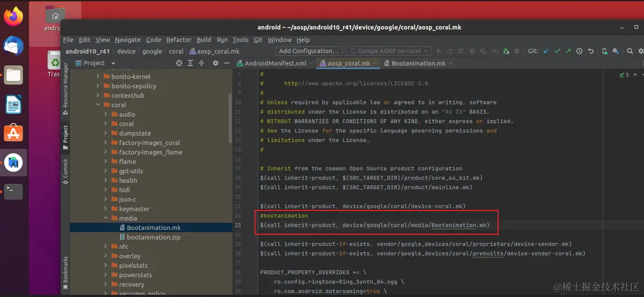Click the Git Commit green checkmark
Image resolution: width=644 pixels, height=297 pixels.
point(557,51)
